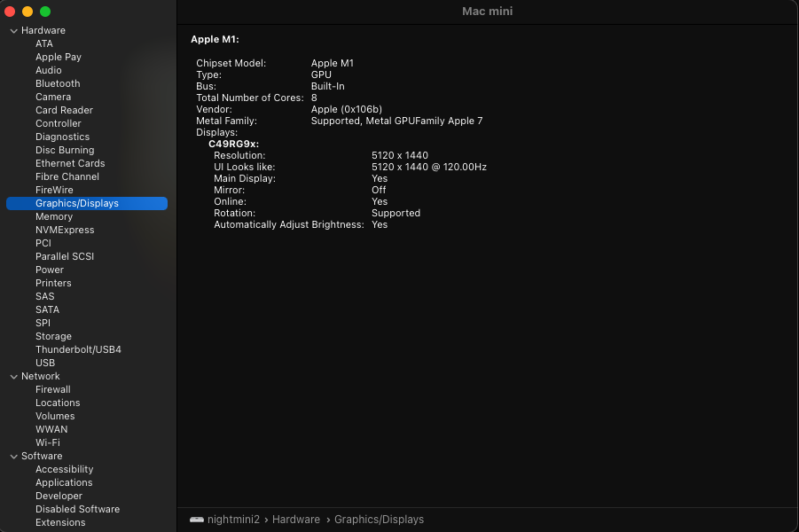This screenshot has width=799, height=532.
Task: Open Disabled Software information
Action: click(77, 509)
